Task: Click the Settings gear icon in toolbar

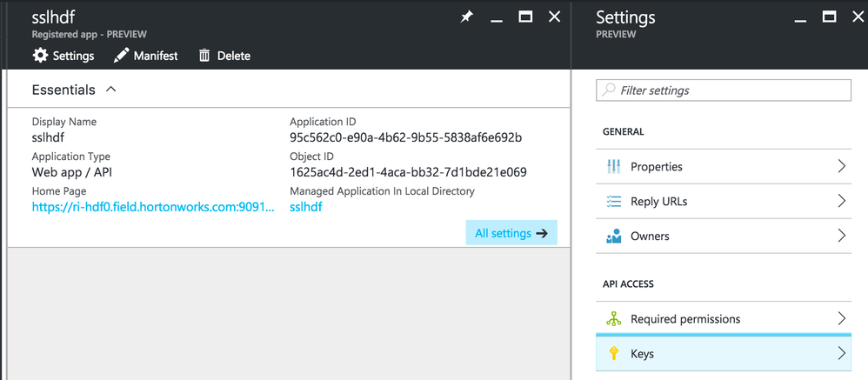Action: coord(40,56)
